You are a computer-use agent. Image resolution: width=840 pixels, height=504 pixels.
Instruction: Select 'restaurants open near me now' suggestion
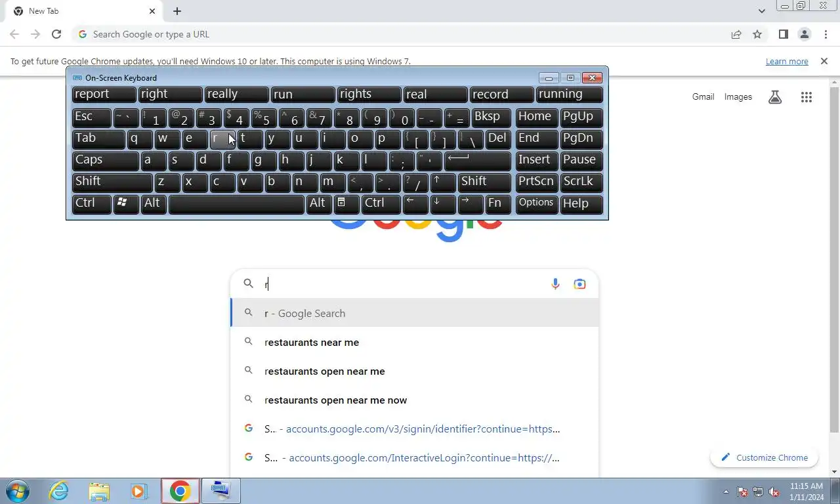tap(415, 400)
